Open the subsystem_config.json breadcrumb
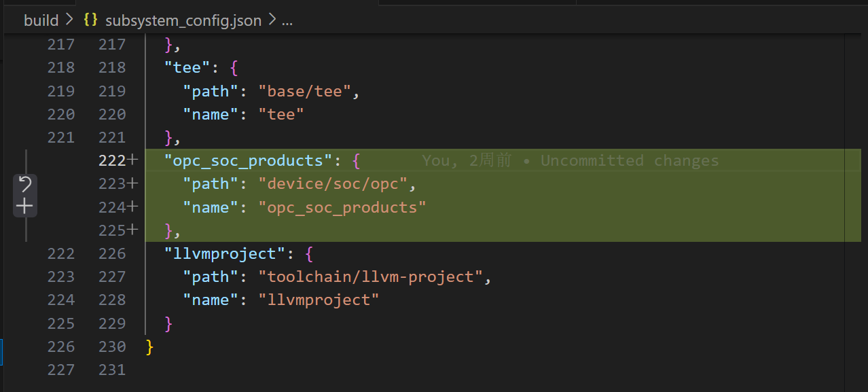 point(183,20)
